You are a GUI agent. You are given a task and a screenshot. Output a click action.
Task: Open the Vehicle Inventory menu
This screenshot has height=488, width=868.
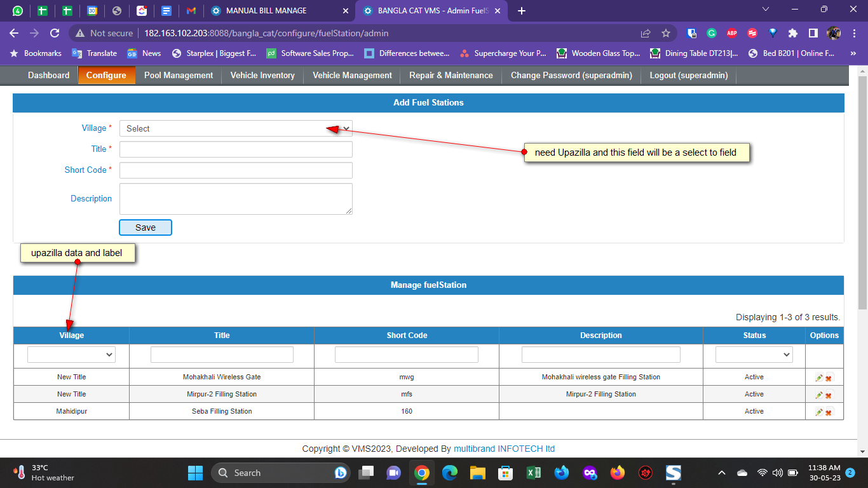262,75
